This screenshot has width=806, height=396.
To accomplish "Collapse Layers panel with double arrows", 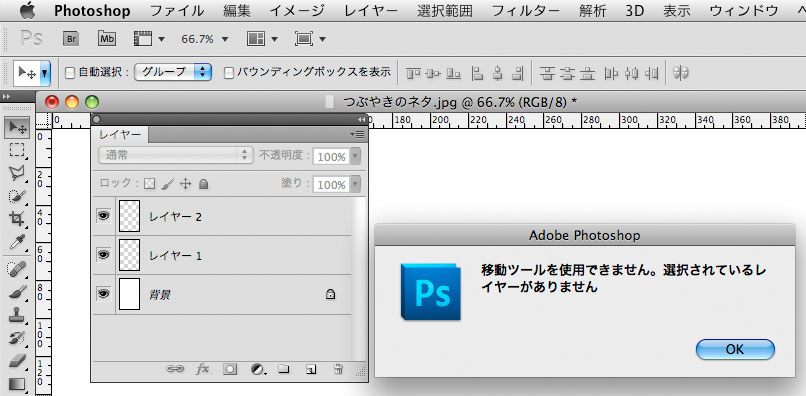I will pos(361,119).
